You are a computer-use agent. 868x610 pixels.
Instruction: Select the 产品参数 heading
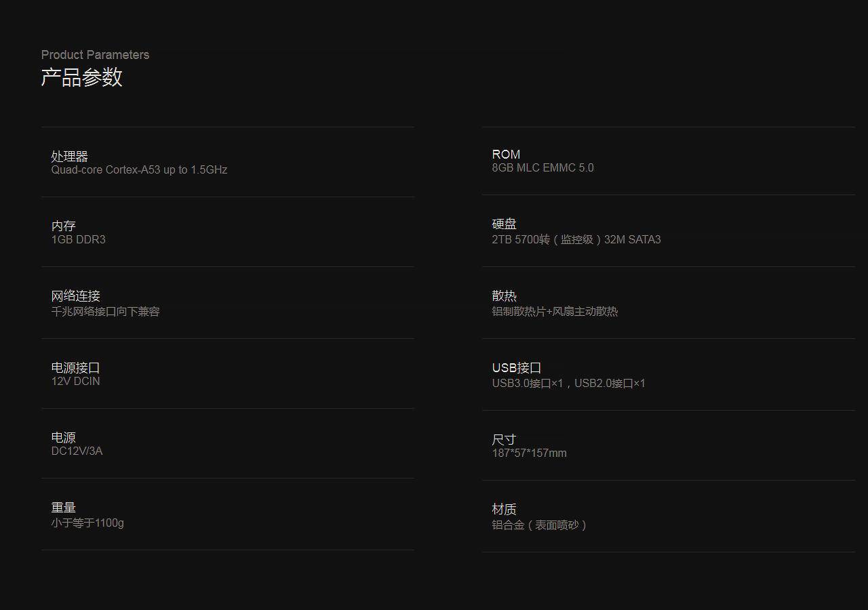tap(81, 77)
